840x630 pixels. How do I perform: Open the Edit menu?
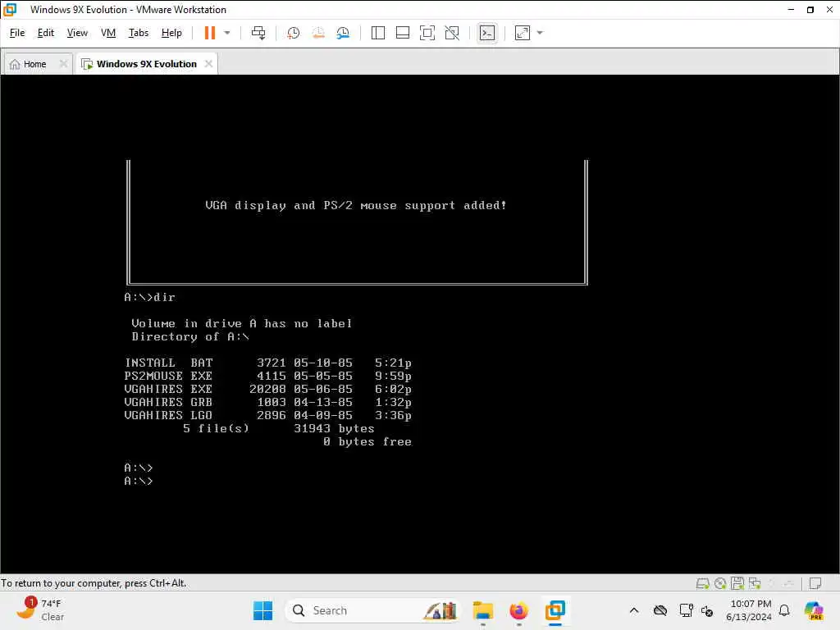46,33
